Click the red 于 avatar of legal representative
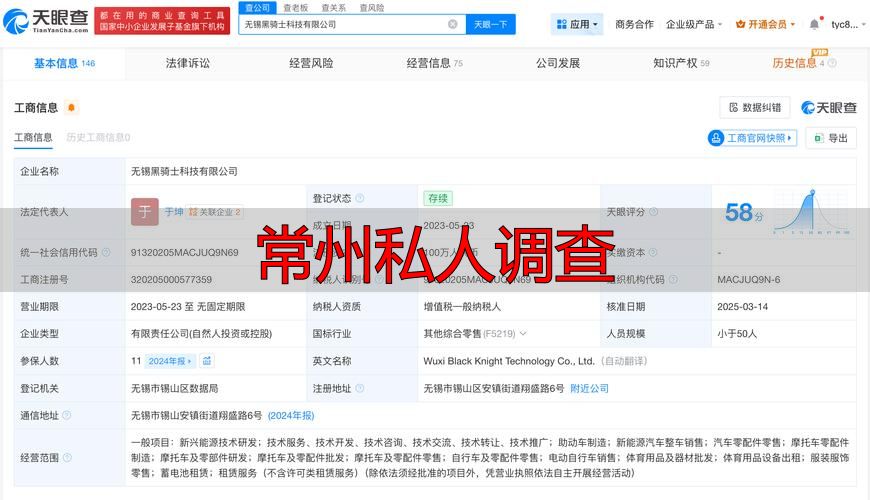 point(145,212)
